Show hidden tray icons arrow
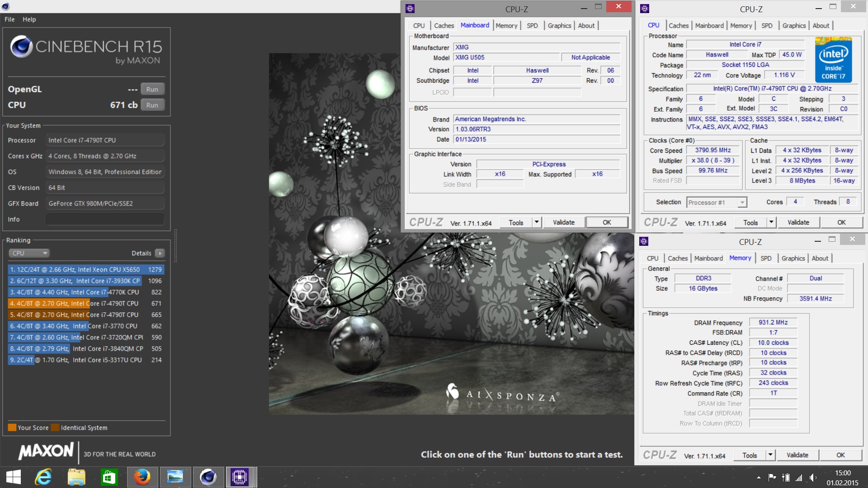The width and height of the screenshot is (868, 488). point(758,478)
